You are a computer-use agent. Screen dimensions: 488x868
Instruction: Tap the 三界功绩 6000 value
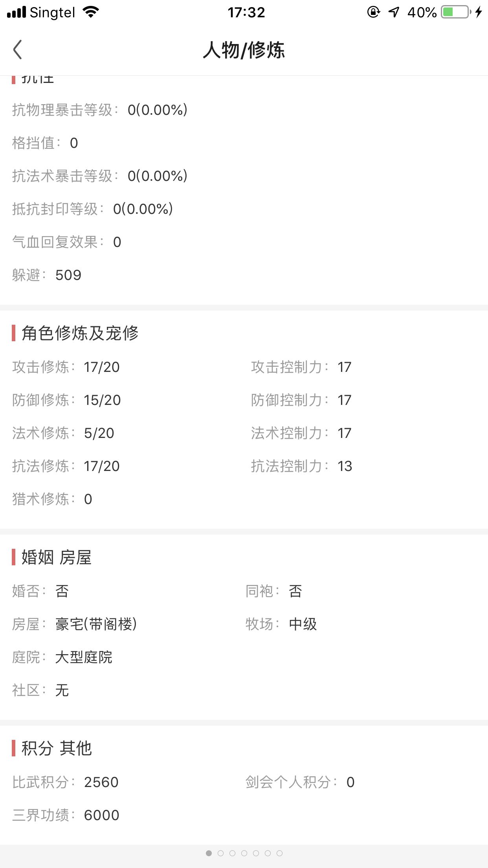coord(101,815)
